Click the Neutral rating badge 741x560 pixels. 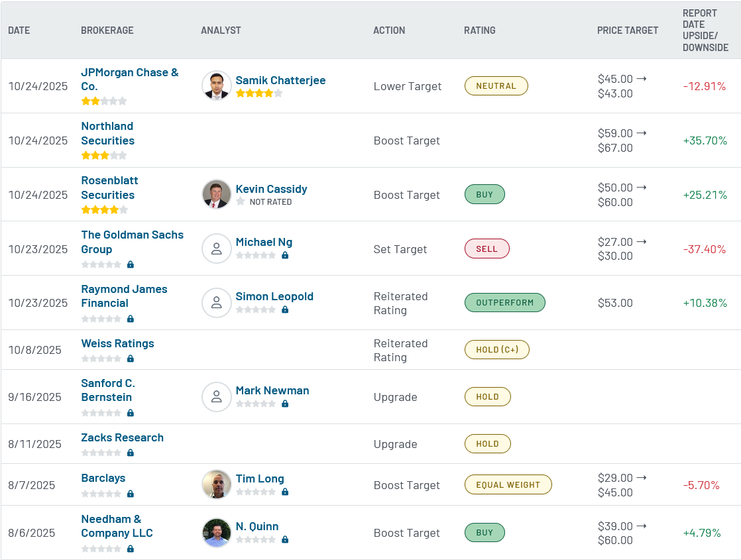point(496,86)
